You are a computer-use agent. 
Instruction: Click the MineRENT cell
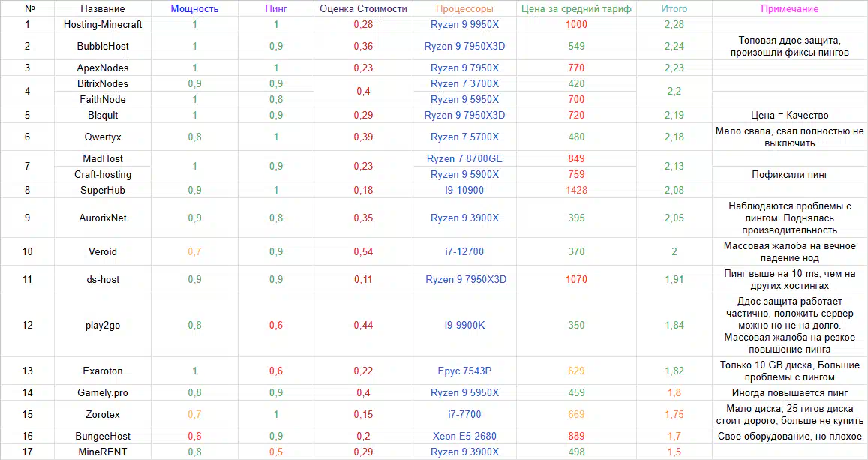(103, 452)
